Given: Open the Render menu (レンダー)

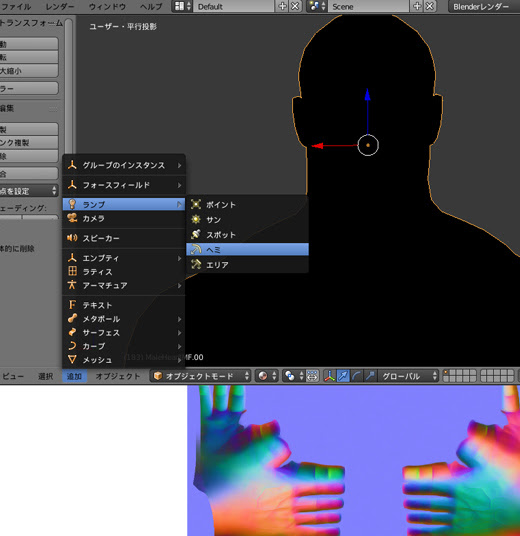Looking at the screenshot, I should [x=59, y=6].
